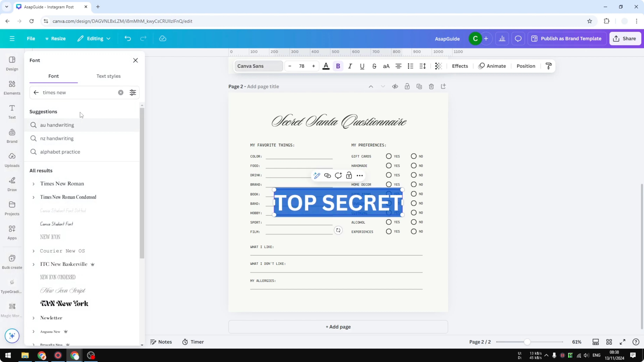Open the Notes panel at bottom
Image resolution: width=644 pixels, height=362 pixels.
pos(161,342)
